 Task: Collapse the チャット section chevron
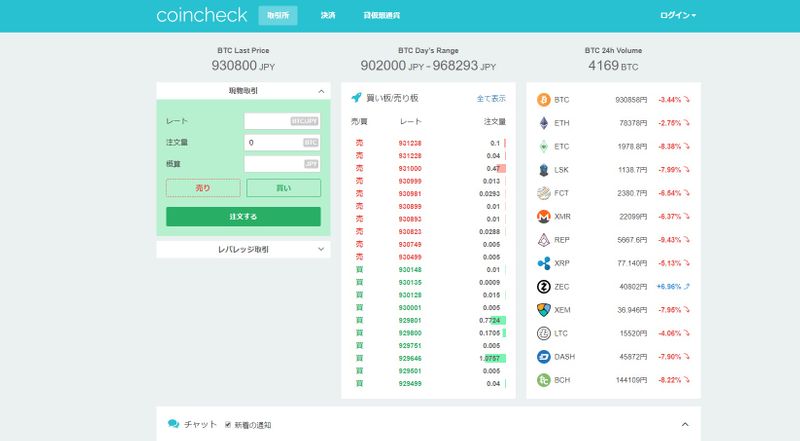[685, 424]
